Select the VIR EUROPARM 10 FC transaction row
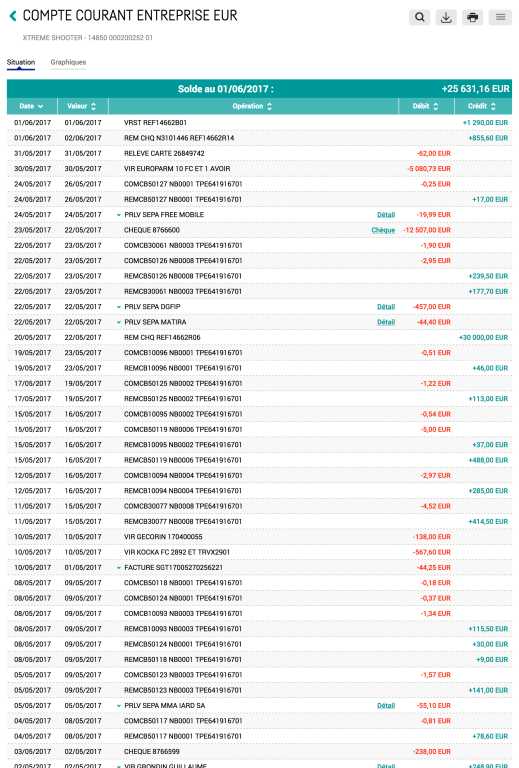 260,169
